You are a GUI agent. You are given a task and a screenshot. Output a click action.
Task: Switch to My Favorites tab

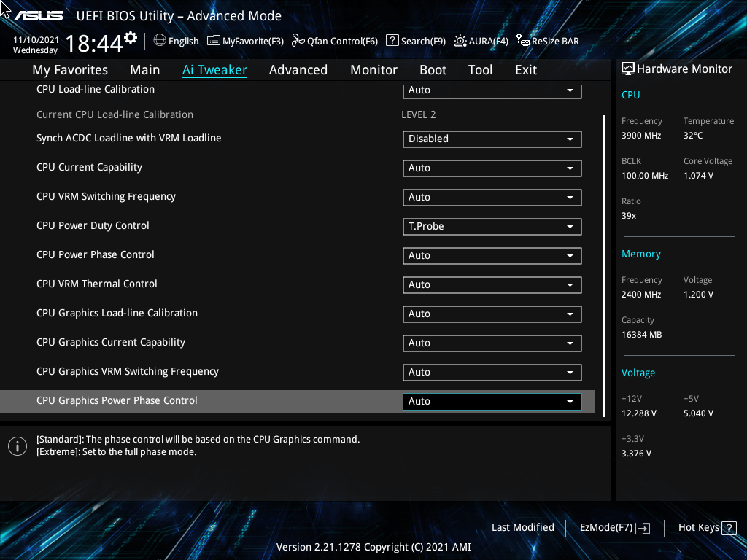(70, 70)
